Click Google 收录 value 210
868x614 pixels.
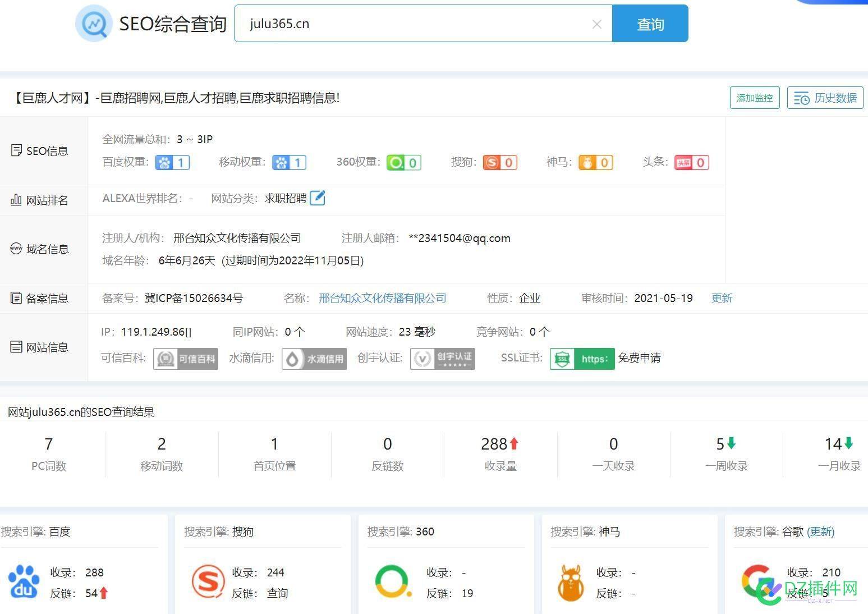click(x=832, y=572)
